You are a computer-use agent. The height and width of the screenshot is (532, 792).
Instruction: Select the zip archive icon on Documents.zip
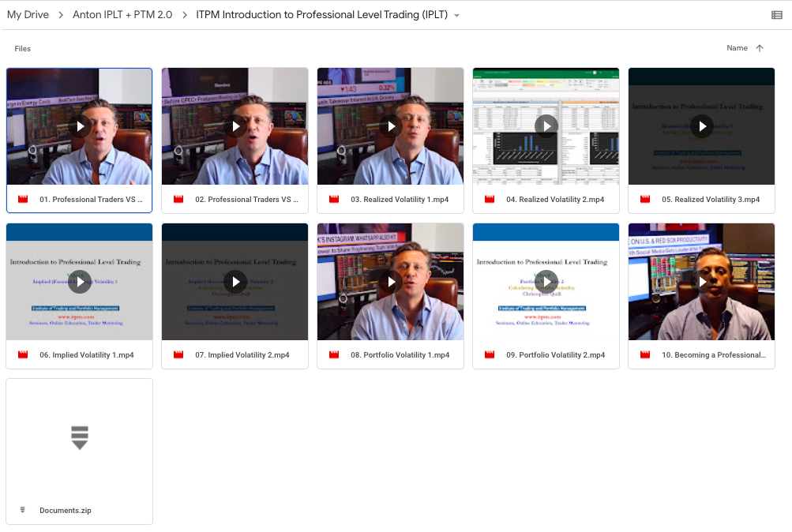22,510
